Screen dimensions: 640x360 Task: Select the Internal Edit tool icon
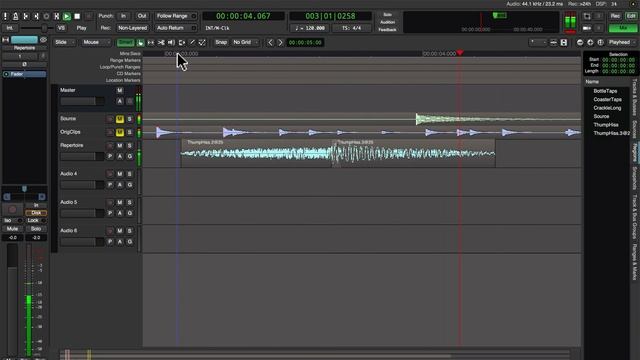point(202,42)
